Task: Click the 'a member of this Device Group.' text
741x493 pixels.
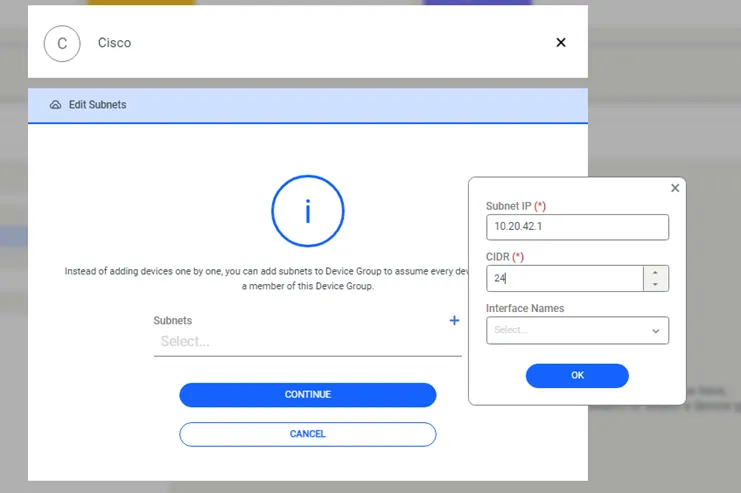Action: (308, 286)
